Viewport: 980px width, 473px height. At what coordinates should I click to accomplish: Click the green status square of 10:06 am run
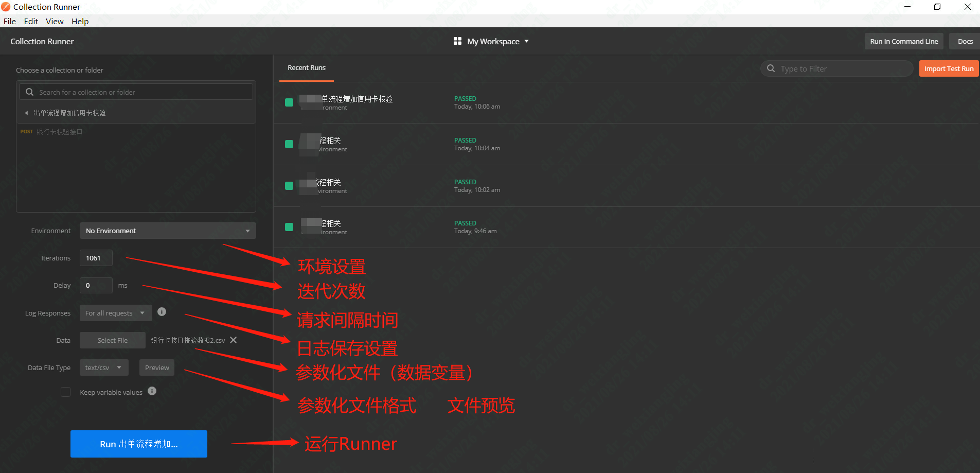click(289, 102)
